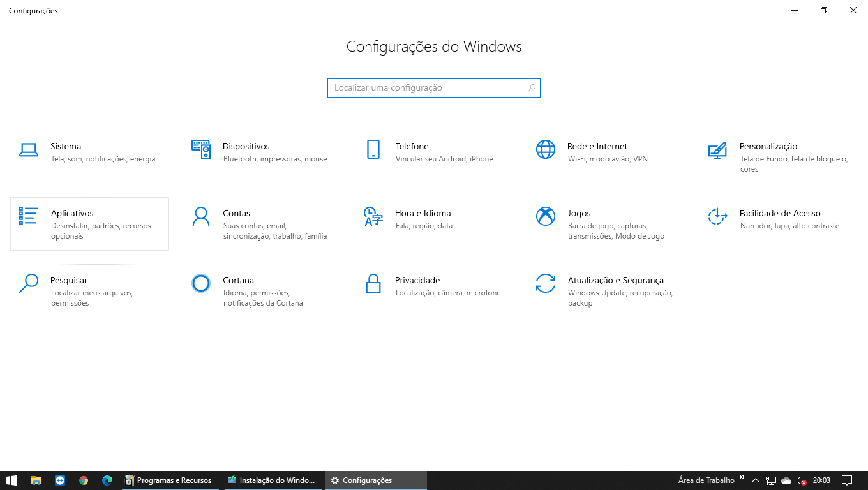Select the Configurações taskbar button
Screen dimensions: 868x490
375,480
